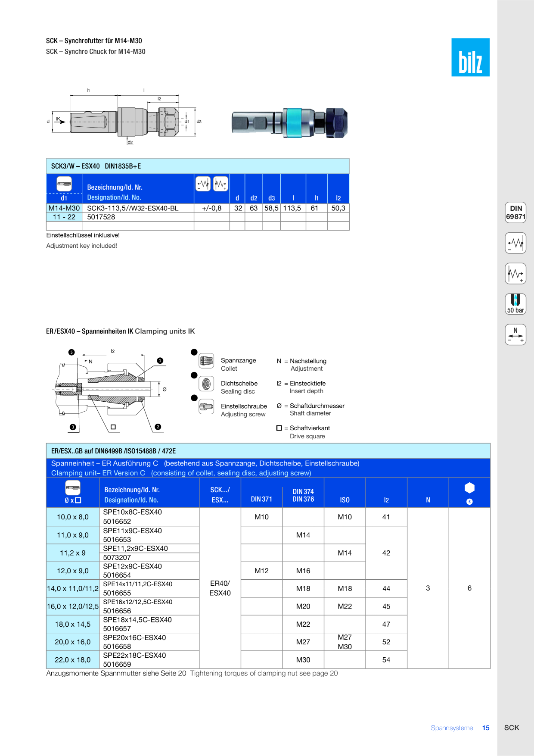Click the 'M12' DIN 371 cell
534x756 pixels.
coord(261,571)
